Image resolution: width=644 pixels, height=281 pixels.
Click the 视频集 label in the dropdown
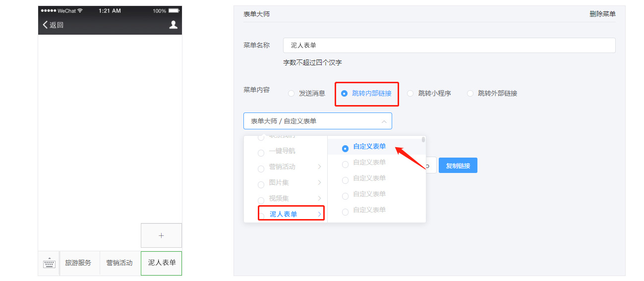(x=279, y=198)
